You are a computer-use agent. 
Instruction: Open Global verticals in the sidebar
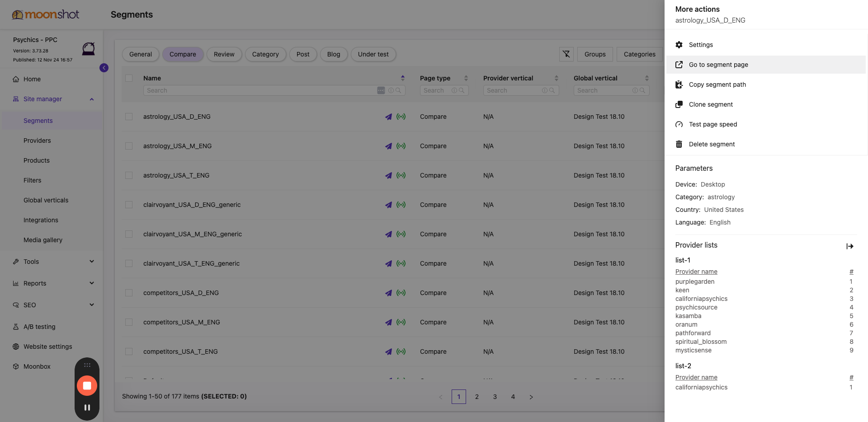[46, 200]
